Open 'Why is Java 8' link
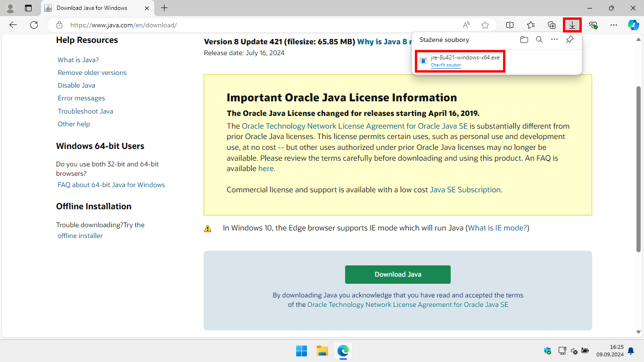Screen dimensions: 644x362 click(x=384, y=41)
